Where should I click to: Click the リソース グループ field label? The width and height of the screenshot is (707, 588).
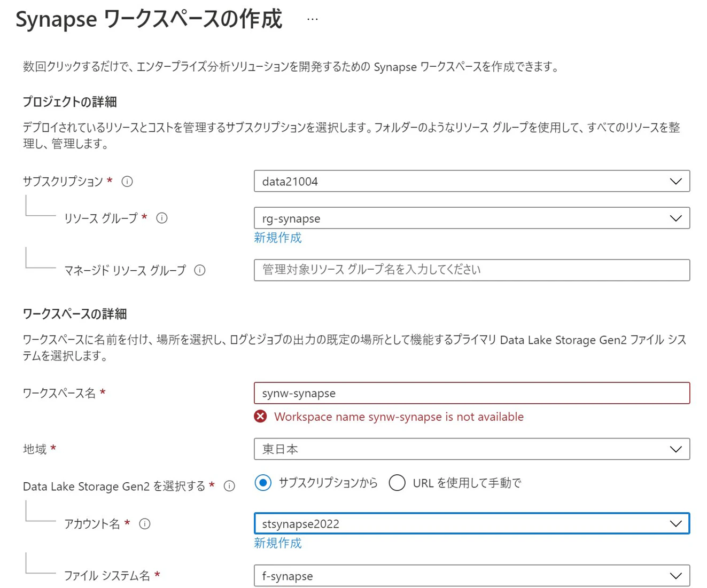tap(101, 218)
